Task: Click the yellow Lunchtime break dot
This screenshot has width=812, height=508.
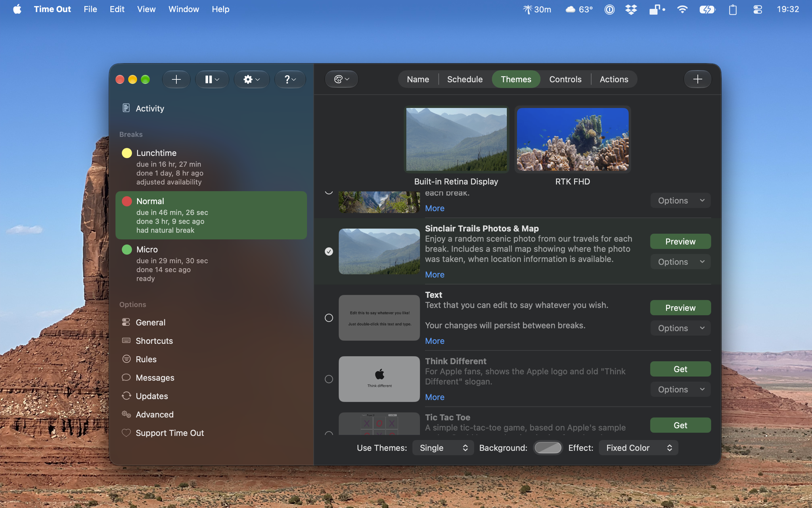Action: 127,153
